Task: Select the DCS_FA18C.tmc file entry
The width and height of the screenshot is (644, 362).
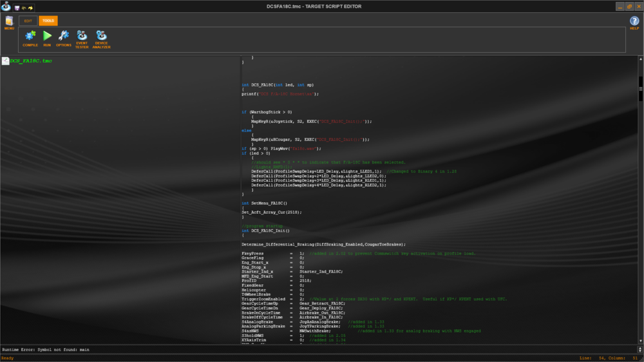Action: click(31, 61)
